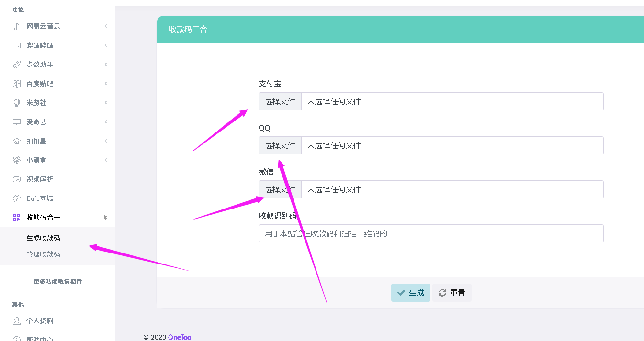The height and width of the screenshot is (341, 644).
Task: Click the box icon beside 小黑盒
Action: pos(17,160)
